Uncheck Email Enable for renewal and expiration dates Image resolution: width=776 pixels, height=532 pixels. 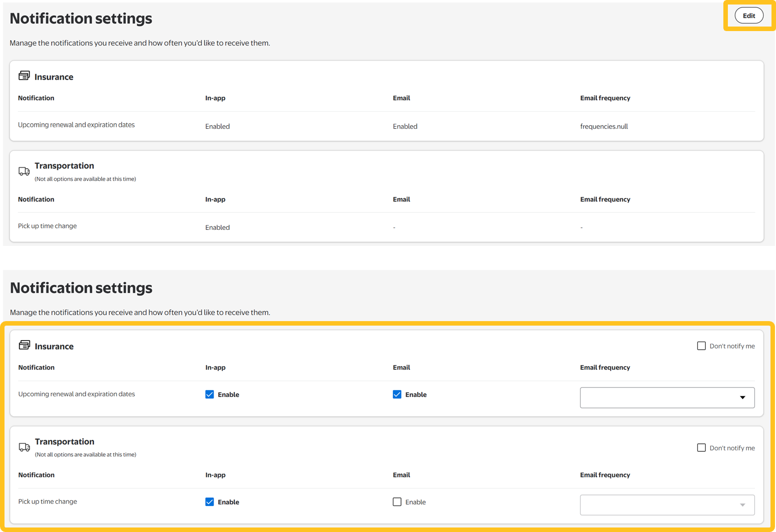point(397,394)
